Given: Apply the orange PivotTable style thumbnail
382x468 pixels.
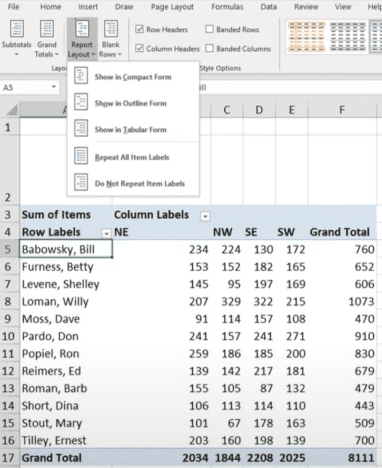Looking at the screenshot, I should pyautogui.click(x=307, y=37).
